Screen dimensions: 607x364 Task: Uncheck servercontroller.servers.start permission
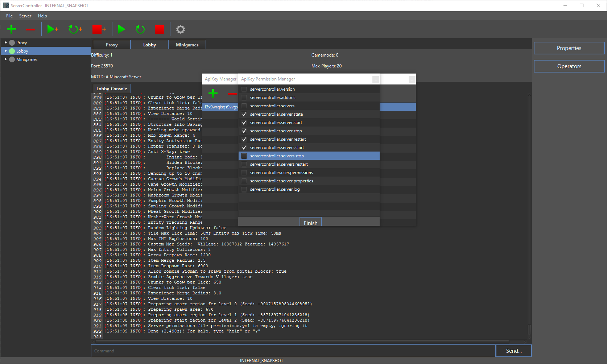click(244, 148)
